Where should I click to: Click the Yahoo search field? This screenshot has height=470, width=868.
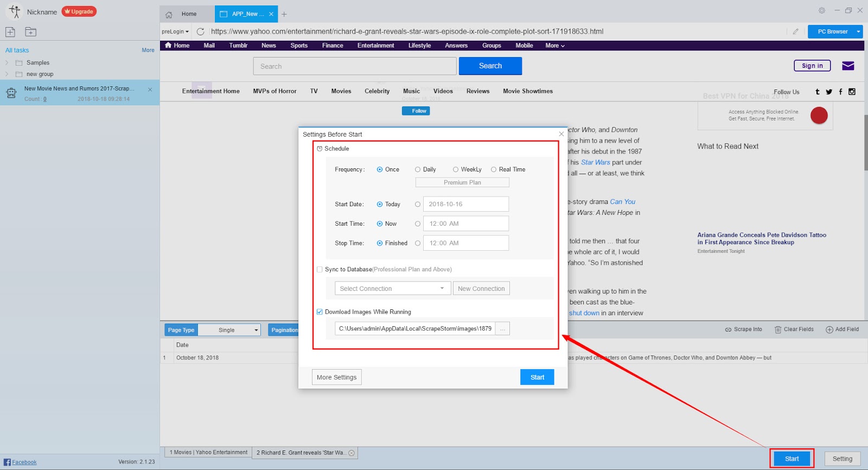(x=355, y=66)
